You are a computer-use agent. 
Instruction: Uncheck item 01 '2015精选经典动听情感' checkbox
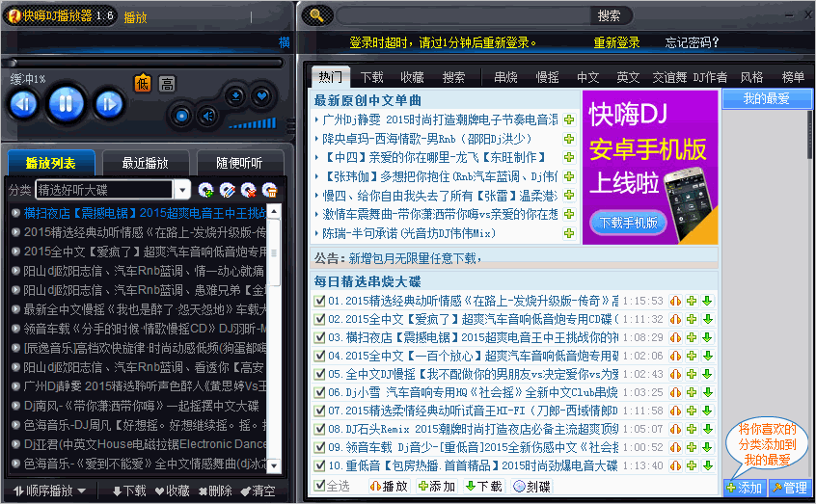pyautogui.click(x=319, y=301)
